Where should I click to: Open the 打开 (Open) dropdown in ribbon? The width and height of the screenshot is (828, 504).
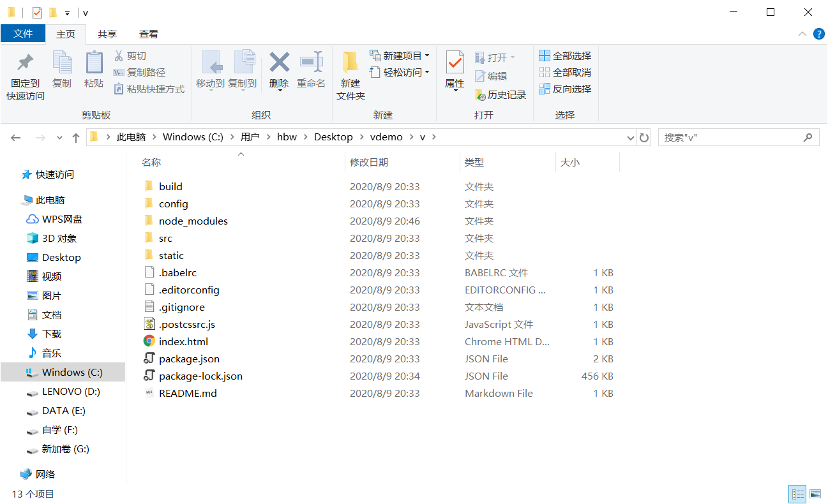[495, 58]
